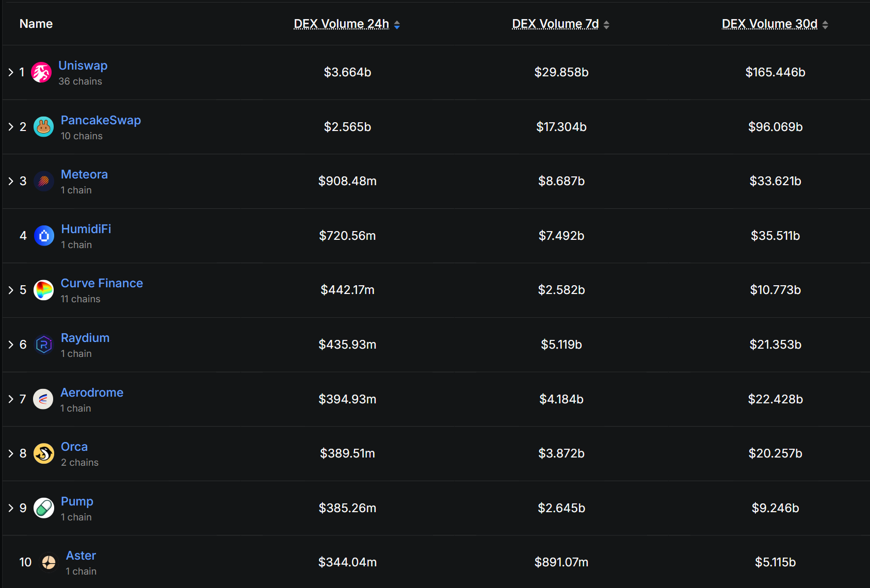
Task: Click the Aerodrome logo icon
Action: pos(43,399)
